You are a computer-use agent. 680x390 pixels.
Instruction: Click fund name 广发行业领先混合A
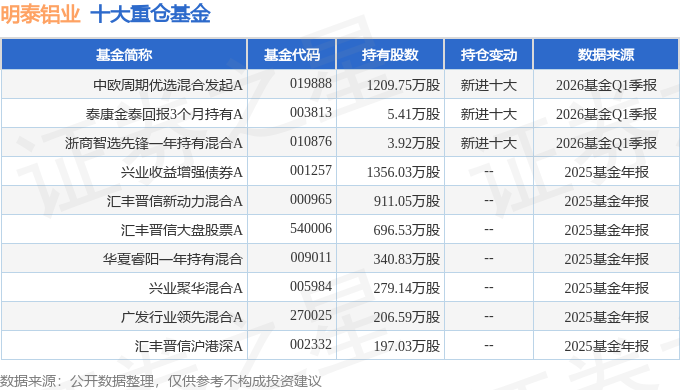pos(182,317)
